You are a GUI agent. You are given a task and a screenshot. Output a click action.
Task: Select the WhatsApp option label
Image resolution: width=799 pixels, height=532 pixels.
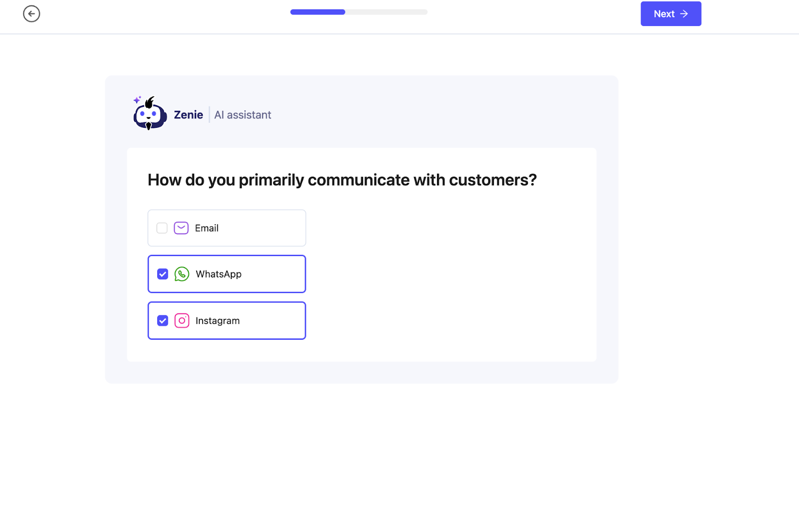pyautogui.click(x=218, y=274)
